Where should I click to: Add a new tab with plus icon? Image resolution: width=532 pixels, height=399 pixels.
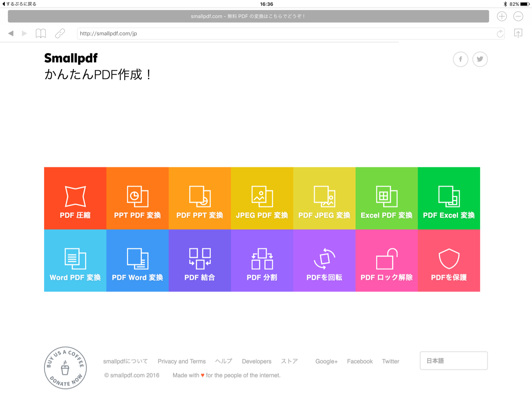(502, 16)
